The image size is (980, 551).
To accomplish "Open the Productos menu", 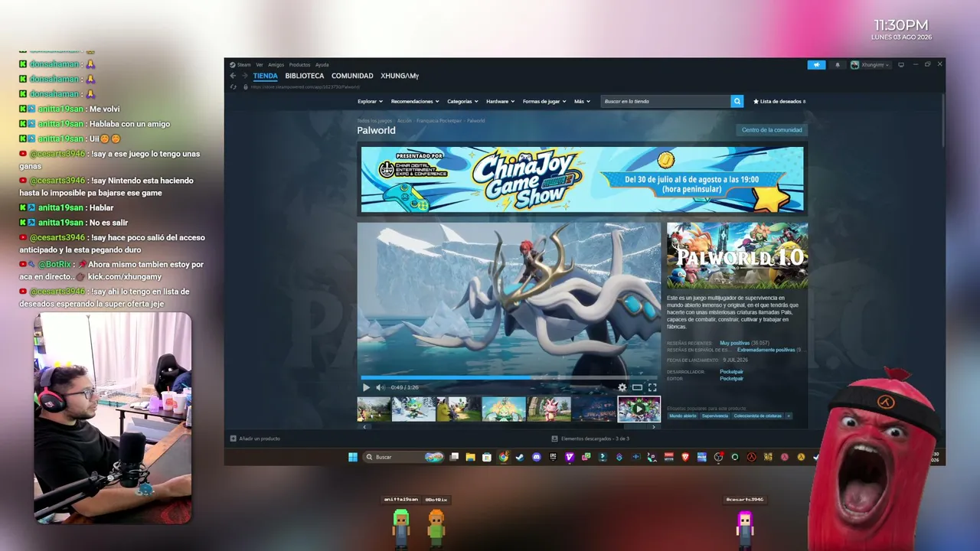I will 299,65.
